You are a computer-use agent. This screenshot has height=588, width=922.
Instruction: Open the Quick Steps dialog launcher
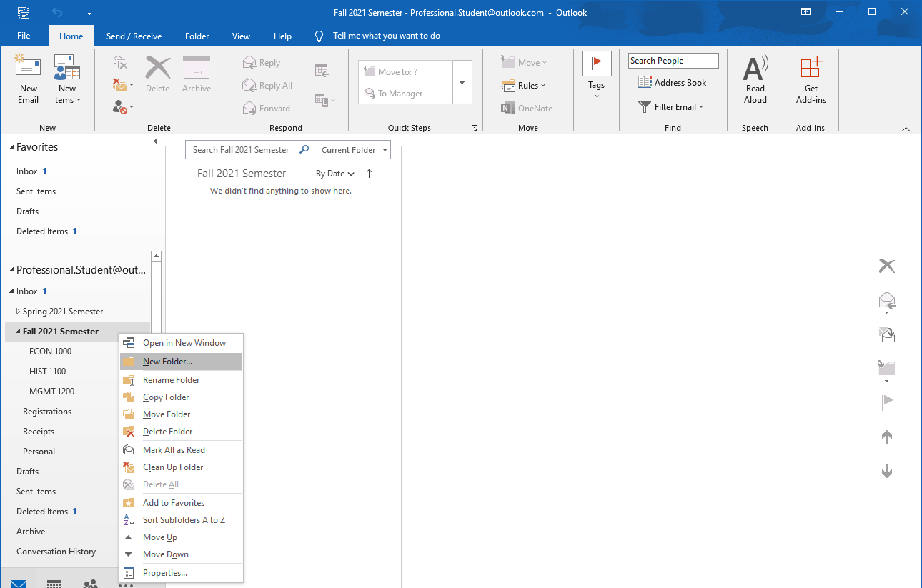(474, 128)
